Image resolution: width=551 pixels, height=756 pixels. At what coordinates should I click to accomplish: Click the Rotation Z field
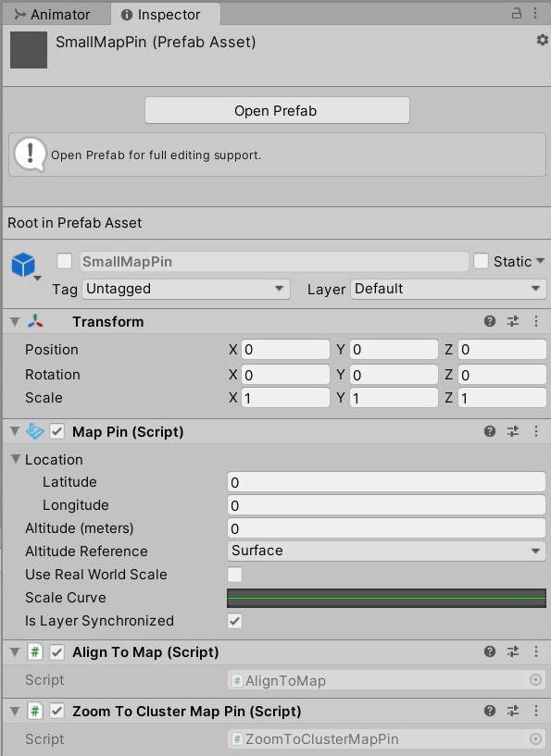click(502, 375)
